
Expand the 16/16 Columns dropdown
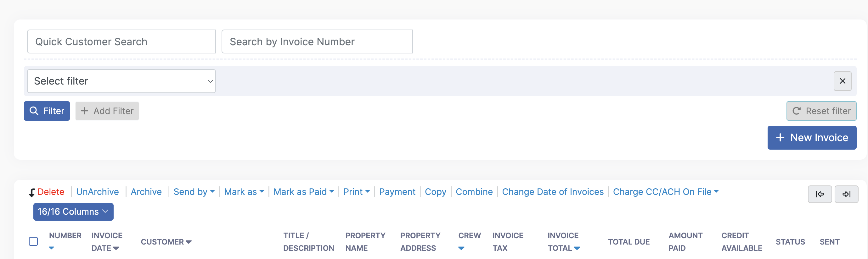point(73,212)
